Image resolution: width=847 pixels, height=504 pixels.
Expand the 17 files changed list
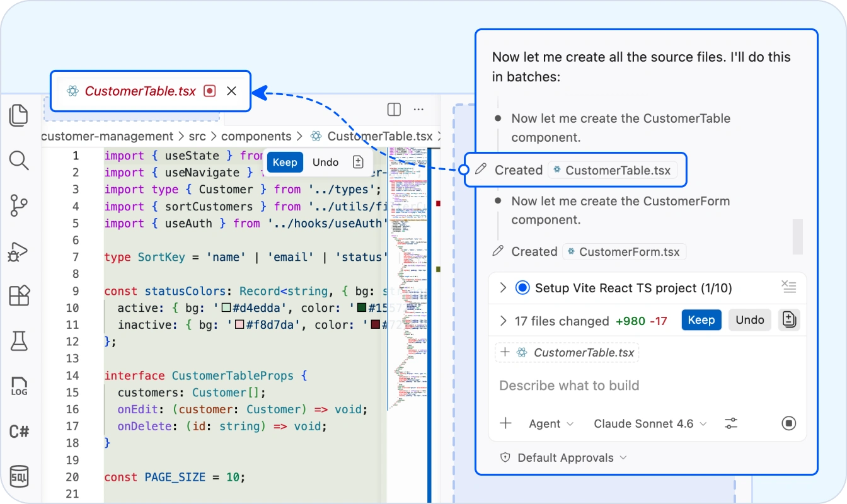click(503, 321)
